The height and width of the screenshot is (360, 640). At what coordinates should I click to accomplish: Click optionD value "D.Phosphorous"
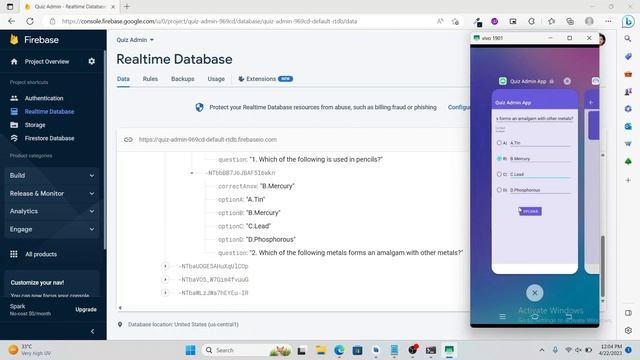(x=271, y=240)
